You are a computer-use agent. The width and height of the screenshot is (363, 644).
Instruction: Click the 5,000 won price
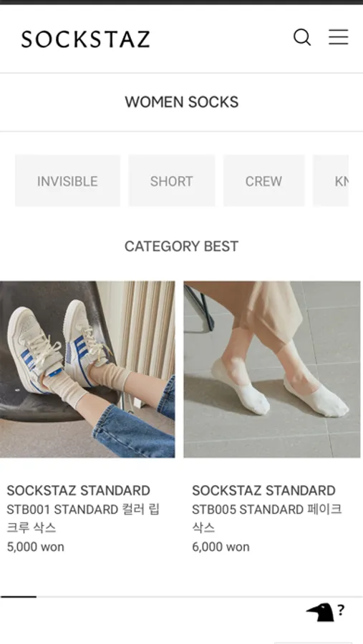36,547
